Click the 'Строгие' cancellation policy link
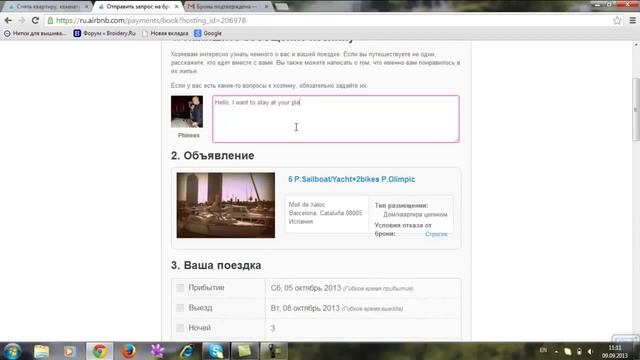Screen dimensions: 640x360 click(436, 234)
